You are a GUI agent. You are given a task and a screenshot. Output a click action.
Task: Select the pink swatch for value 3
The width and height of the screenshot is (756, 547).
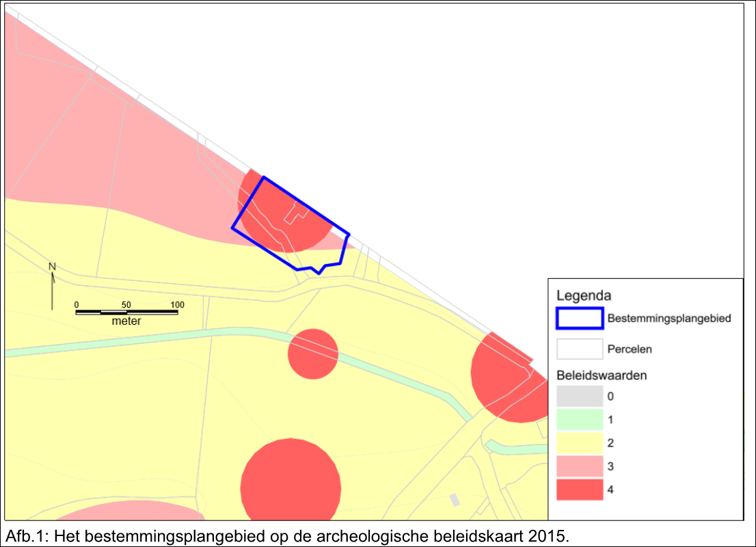580,466
